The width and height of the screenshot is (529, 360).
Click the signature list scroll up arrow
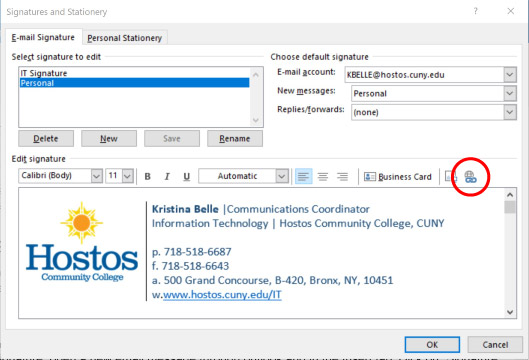(x=256, y=75)
